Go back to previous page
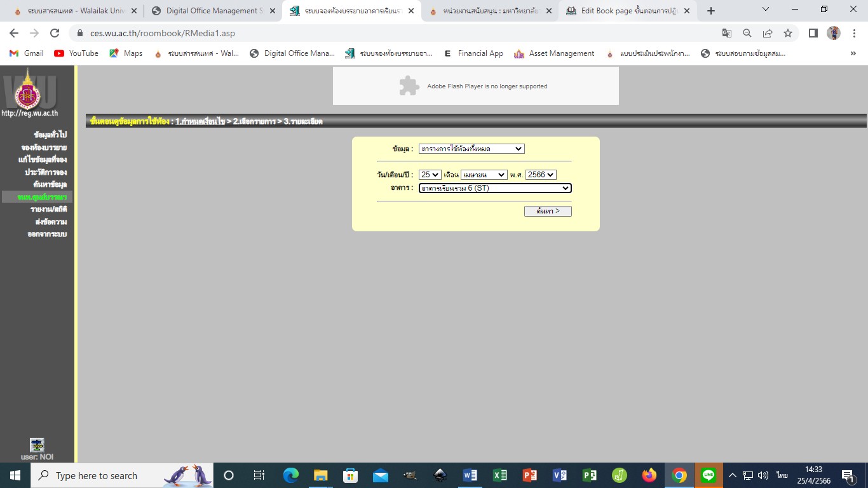 pos(14,33)
